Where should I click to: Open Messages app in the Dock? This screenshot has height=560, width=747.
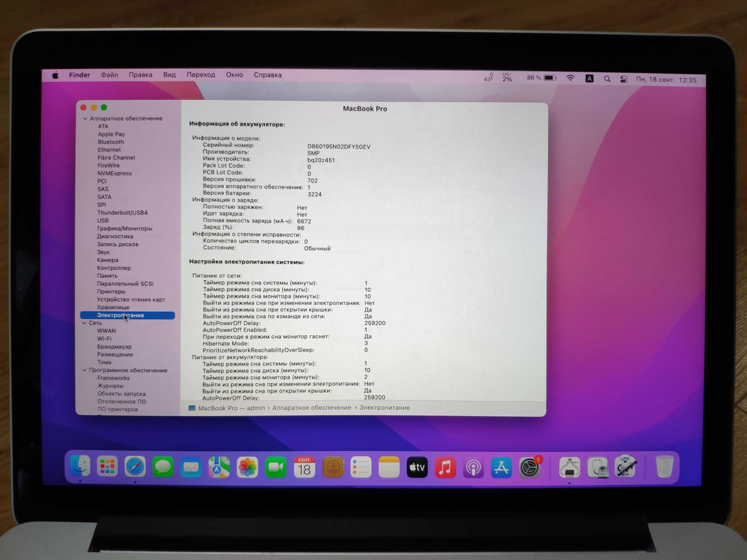(x=163, y=467)
